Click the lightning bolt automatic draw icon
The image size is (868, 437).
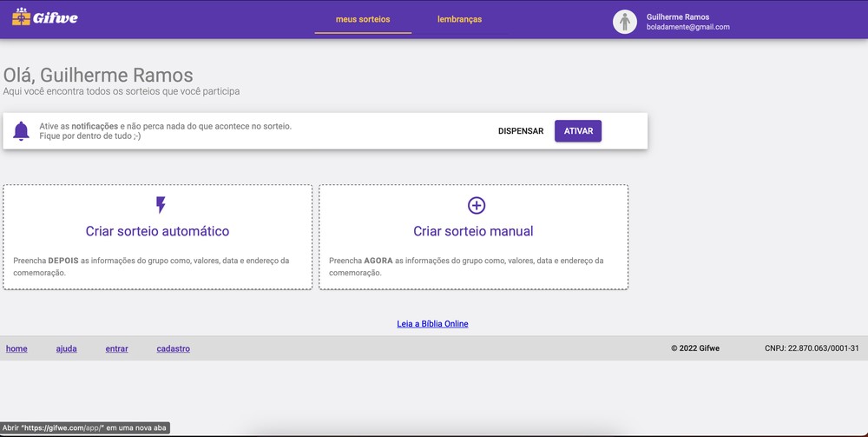(161, 205)
